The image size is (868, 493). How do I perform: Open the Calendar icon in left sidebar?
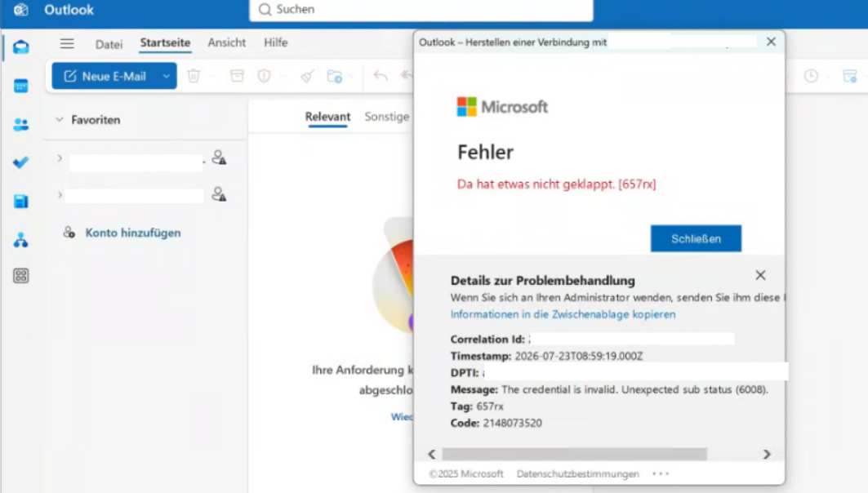21,86
